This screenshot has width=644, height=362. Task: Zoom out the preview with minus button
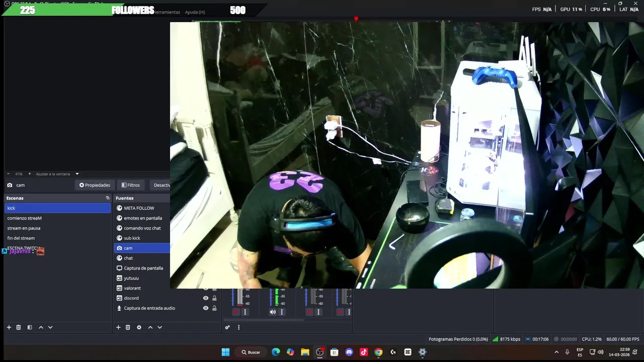8,174
